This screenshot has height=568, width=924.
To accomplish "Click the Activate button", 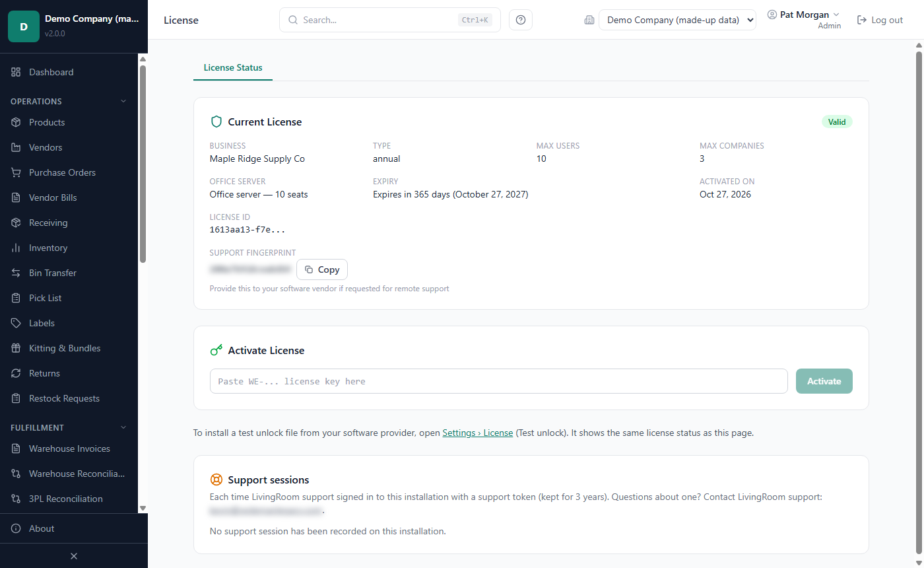I will pos(824,381).
